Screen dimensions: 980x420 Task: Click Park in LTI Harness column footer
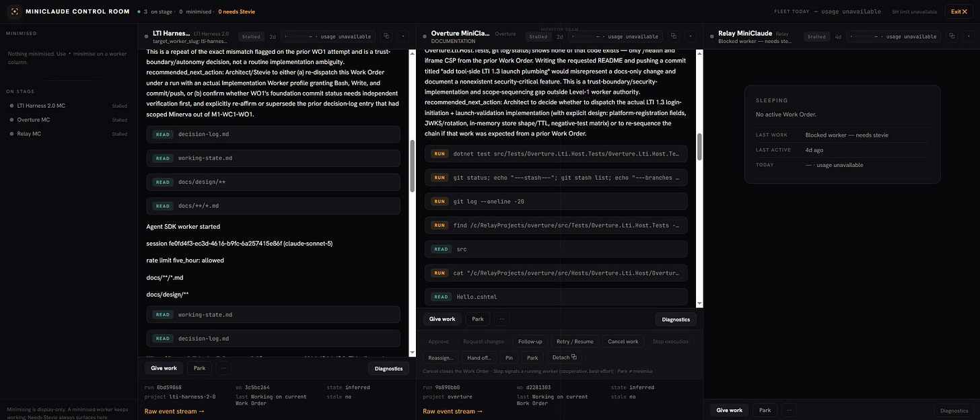click(x=199, y=368)
